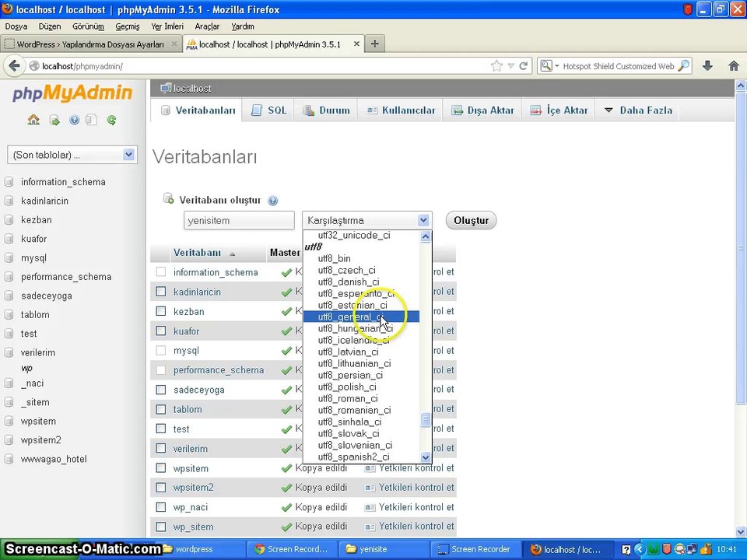Click the localhost server icon in breadcrumb

click(165, 88)
